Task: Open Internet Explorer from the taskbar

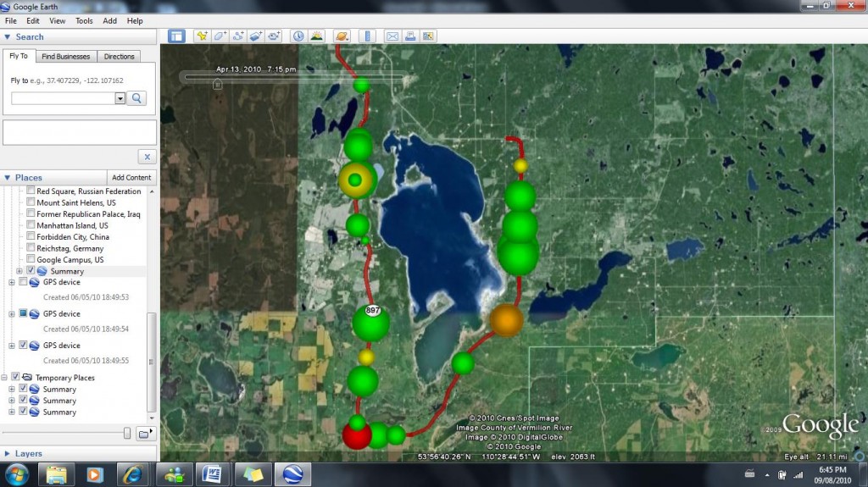Action: [x=133, y=475]
